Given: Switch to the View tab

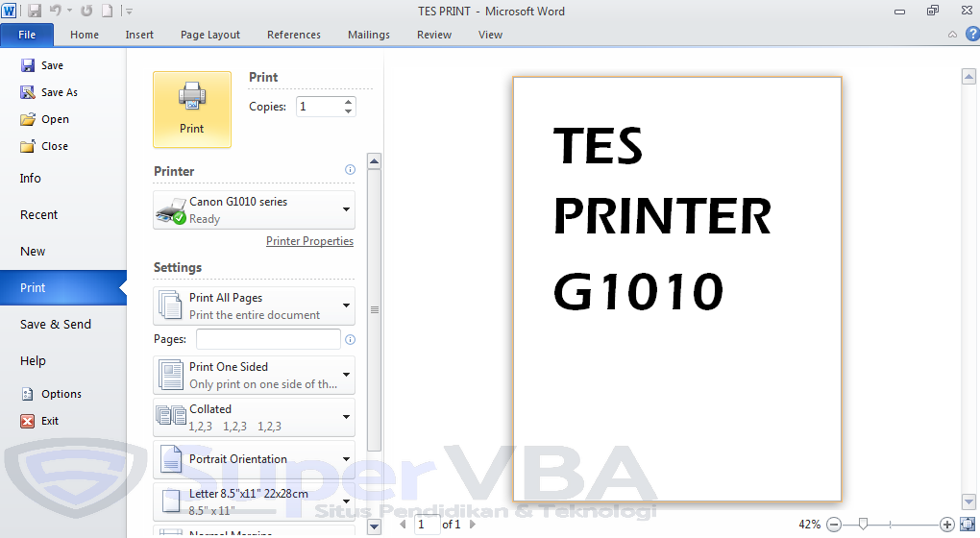Looking at the screenshot, I should [x=491, y=35].
